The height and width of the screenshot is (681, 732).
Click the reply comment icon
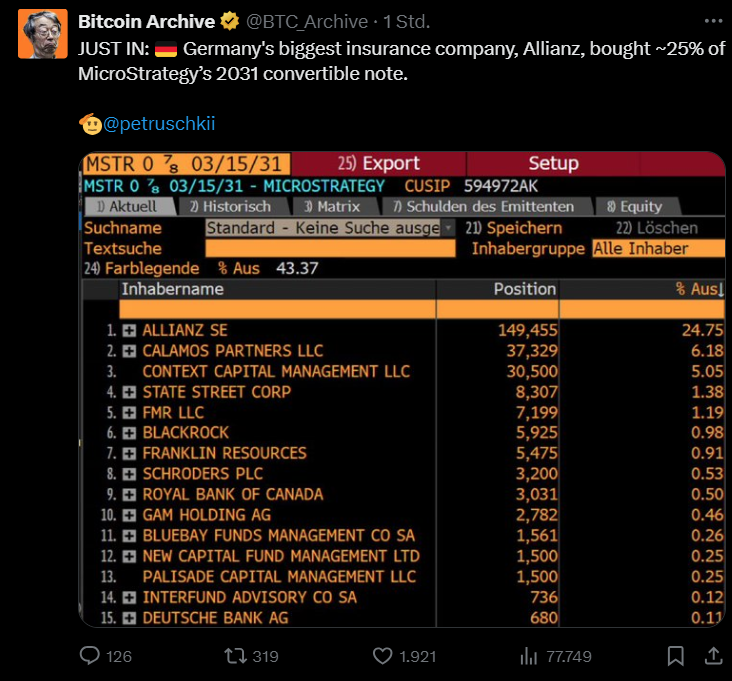coord(91,656)
